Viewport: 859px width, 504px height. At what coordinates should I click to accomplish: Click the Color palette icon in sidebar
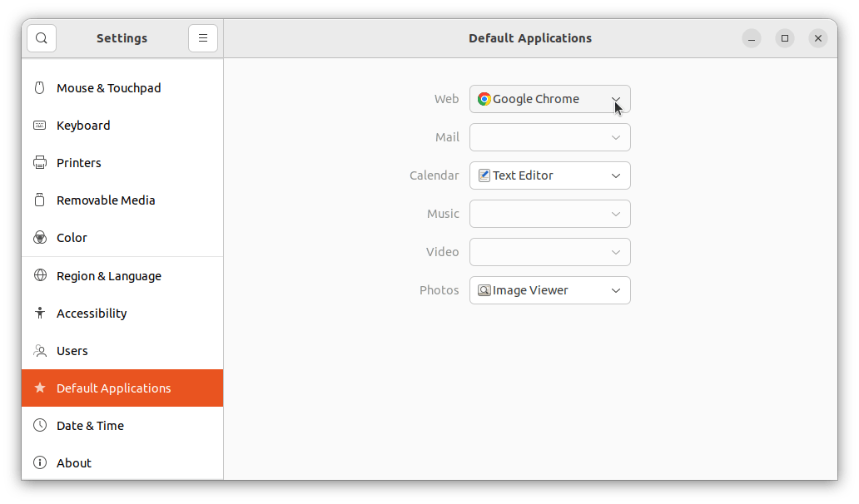click(x=40, y=237)
